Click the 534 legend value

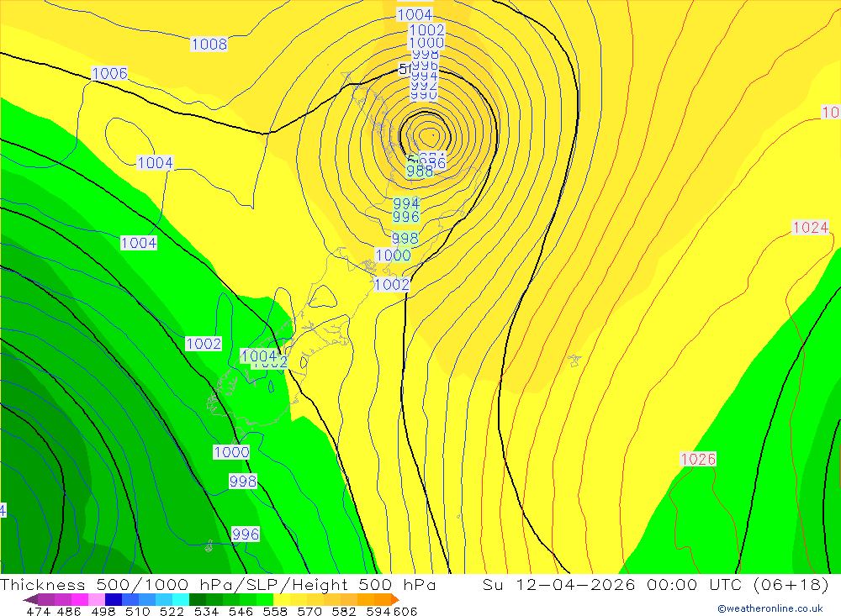(x=206, y=611)
